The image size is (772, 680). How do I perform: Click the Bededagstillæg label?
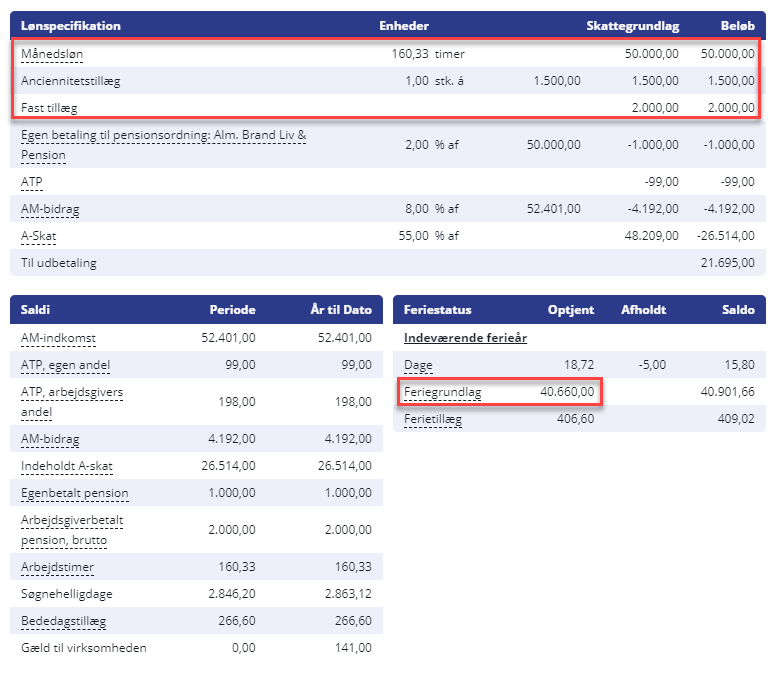(63, 621)
